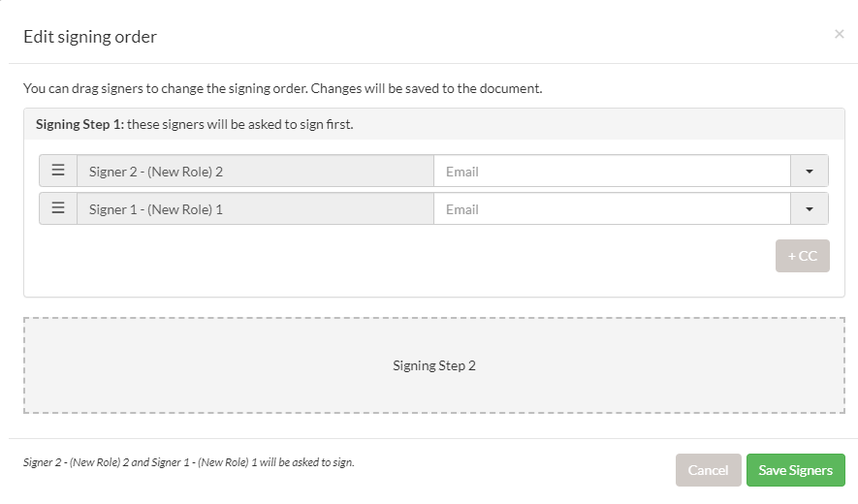
Task: Close the Edit signing order dialog
Action: click(x=839, y=35)
